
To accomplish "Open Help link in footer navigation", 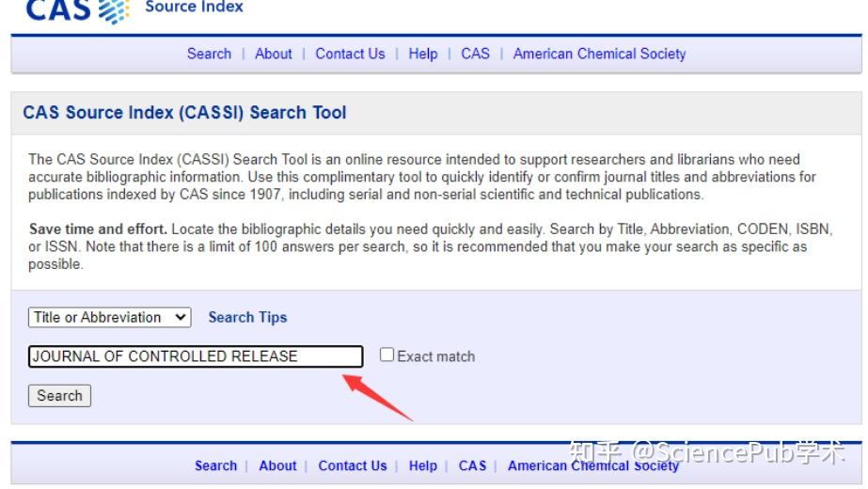I will [x=423, y=465].
